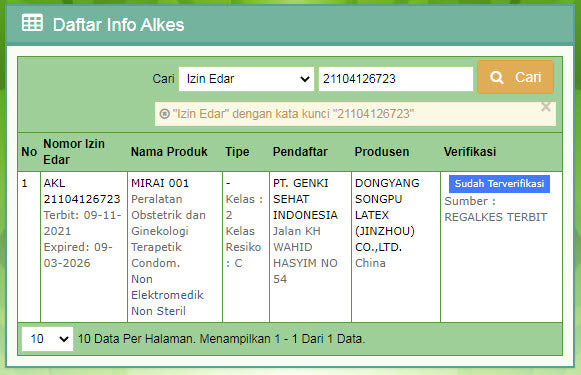Click the orange Cari search button

click(x=515, y=77)
